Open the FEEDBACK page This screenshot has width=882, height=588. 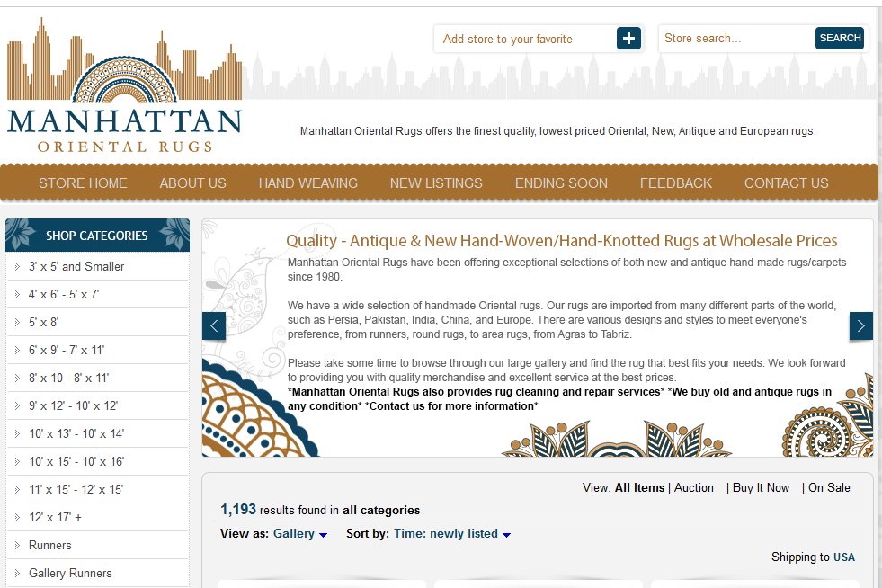click(676, 183)
